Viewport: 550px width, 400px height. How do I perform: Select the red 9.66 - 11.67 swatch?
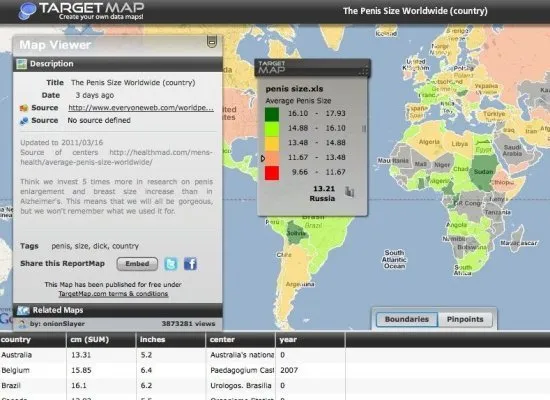(272, 173)
